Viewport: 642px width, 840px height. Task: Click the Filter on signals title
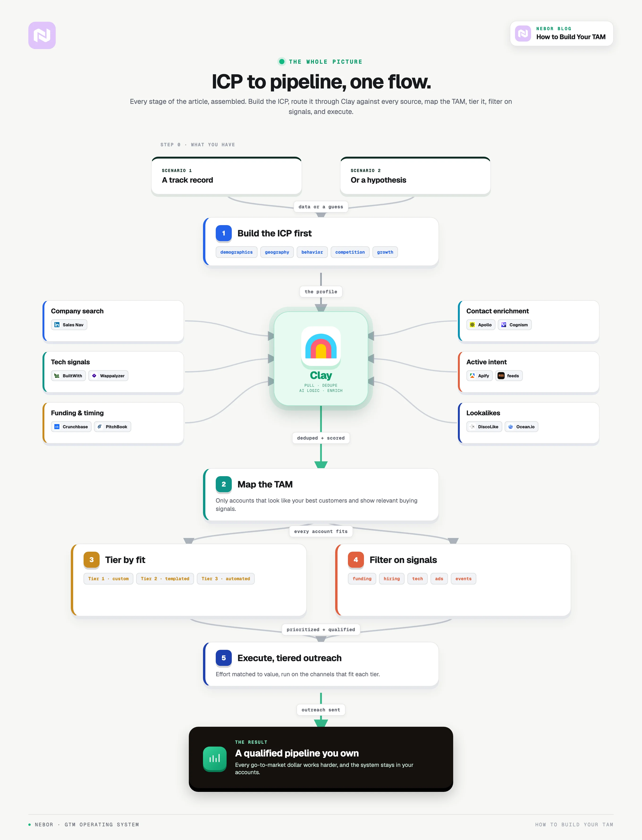pos(403,560)
